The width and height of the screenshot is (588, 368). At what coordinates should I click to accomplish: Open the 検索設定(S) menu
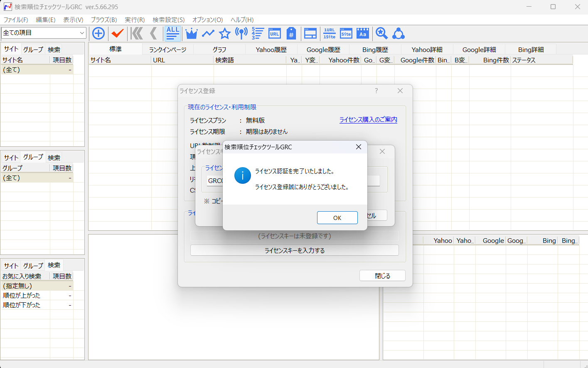[168, 20]
